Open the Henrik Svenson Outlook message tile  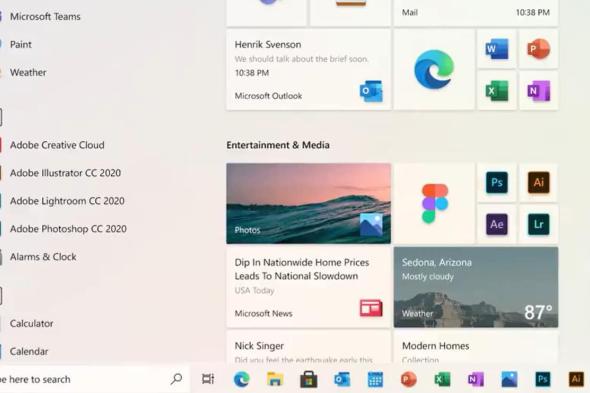tap(309, 70)
